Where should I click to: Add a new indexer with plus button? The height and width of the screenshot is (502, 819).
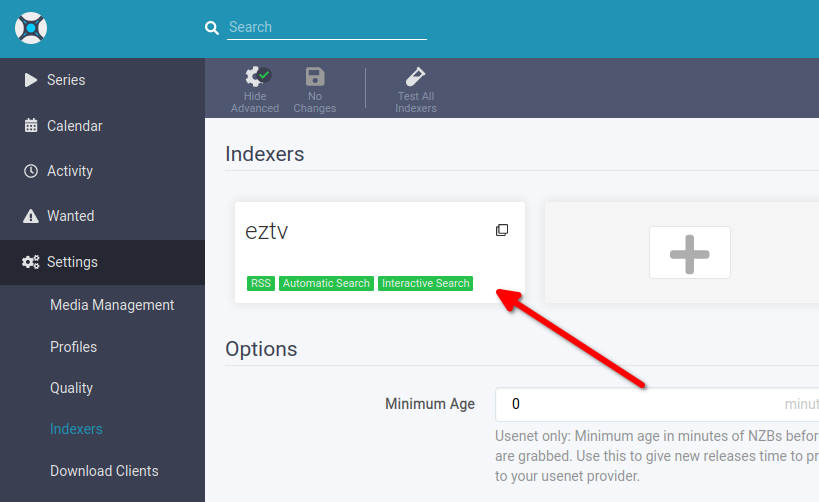coord(689,253)
